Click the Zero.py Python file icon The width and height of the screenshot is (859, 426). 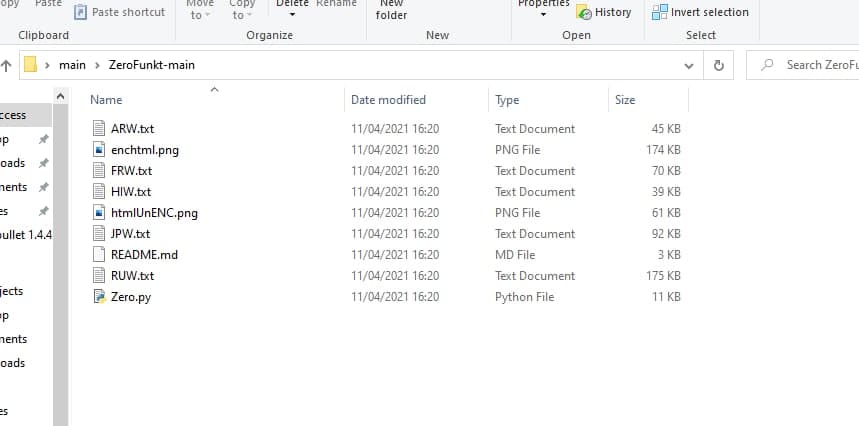[x=98, y=297]
